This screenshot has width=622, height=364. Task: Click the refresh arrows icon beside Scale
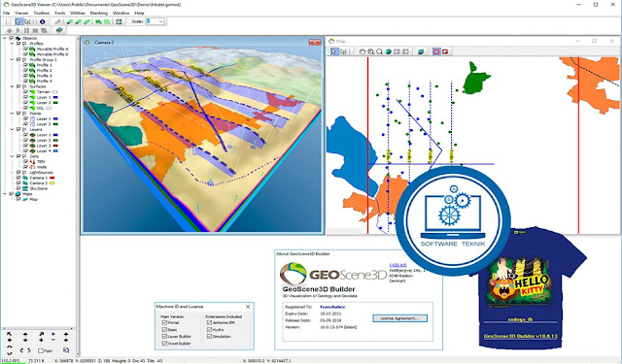(x=119, y=21)
